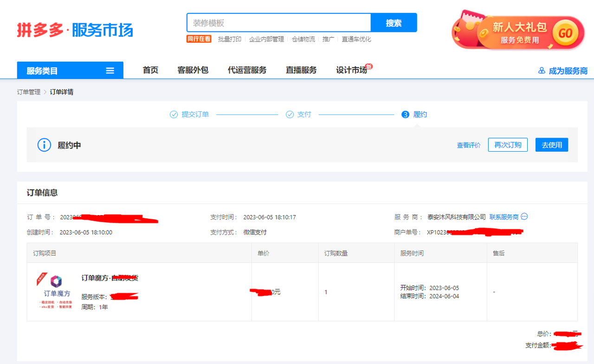The image size is (594, 364).
Task: Open the 设计市场 tab
Action: [352, 70]
